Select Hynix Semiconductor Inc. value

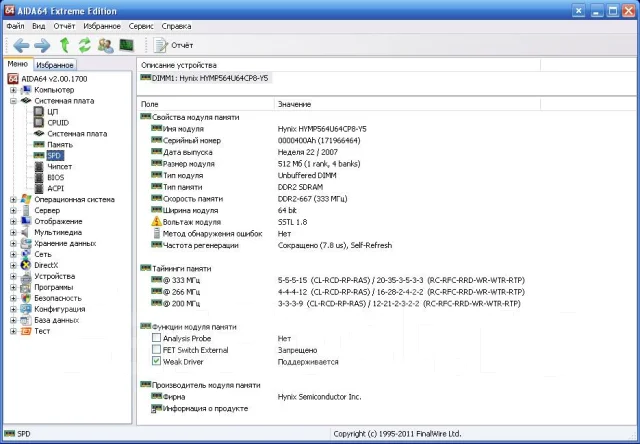pos(320,397)
